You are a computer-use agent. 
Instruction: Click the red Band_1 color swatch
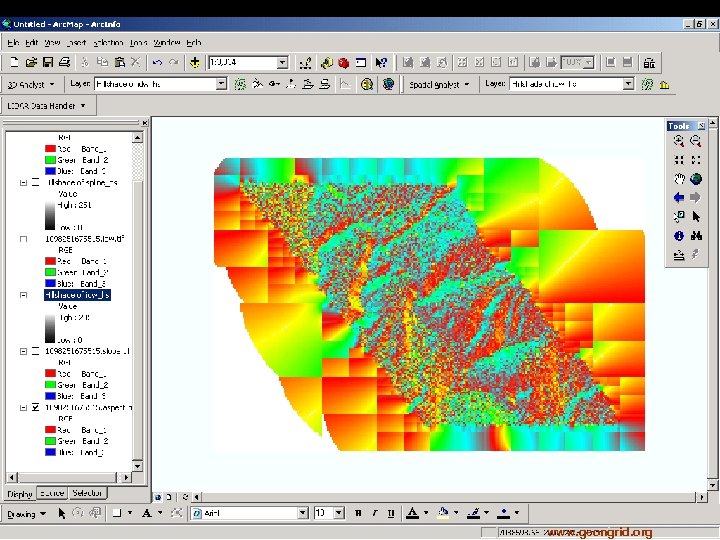click(x=50, y=147)
